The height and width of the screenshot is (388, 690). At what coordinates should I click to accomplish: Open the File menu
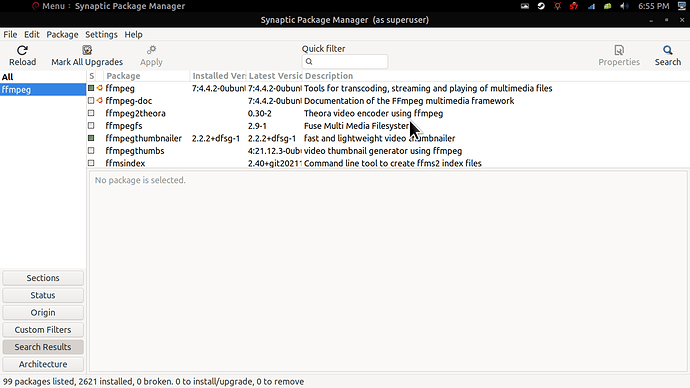(x=10, y=34)
